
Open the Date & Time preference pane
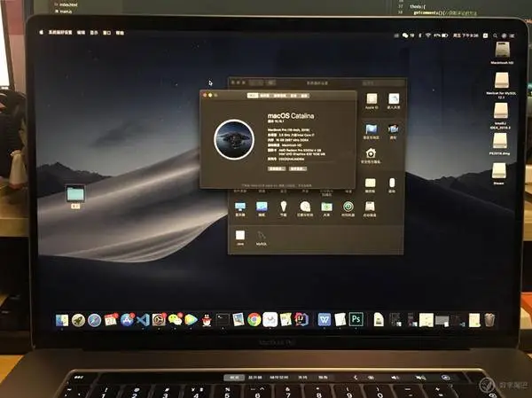point(305,208)
